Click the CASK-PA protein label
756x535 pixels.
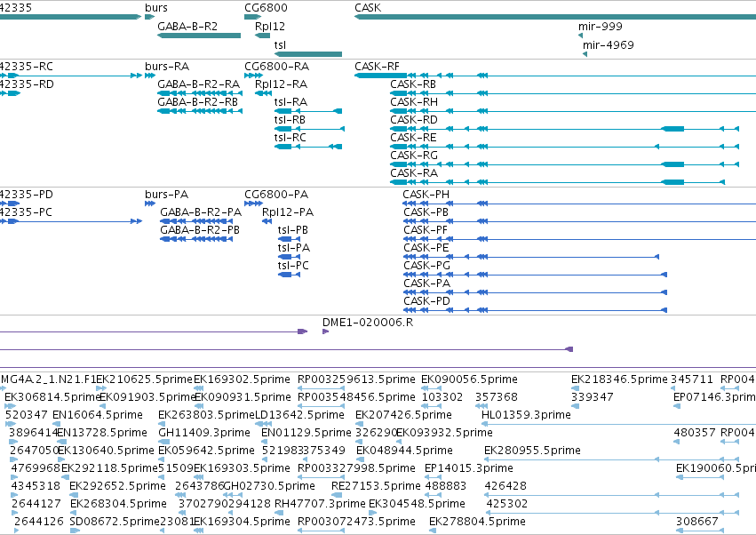coord(426,283)
